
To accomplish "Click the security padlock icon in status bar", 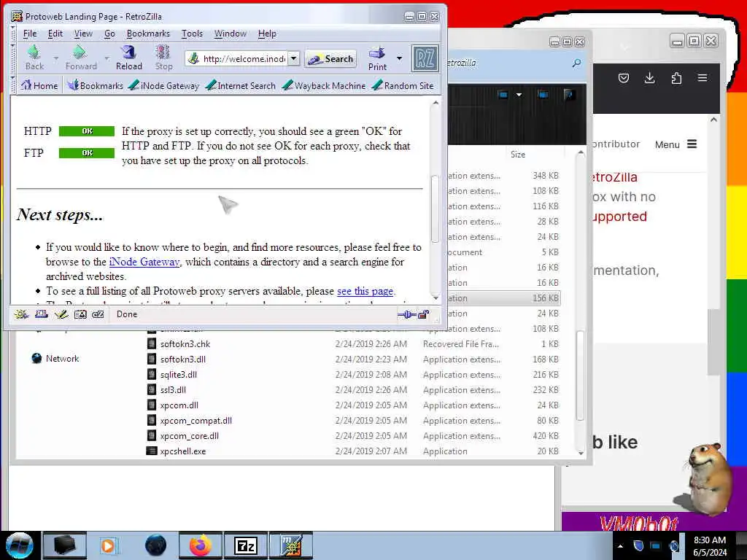I will 424,314.
